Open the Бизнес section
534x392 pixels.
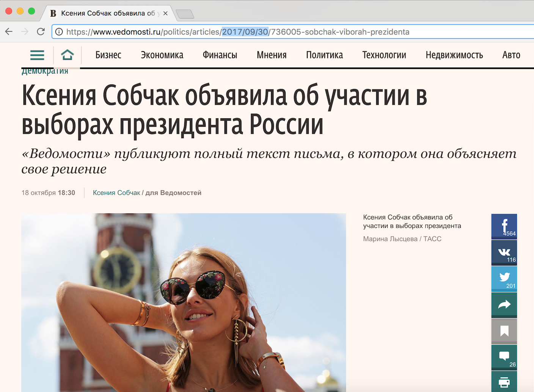pyautogui.click(x=108, y=55)
